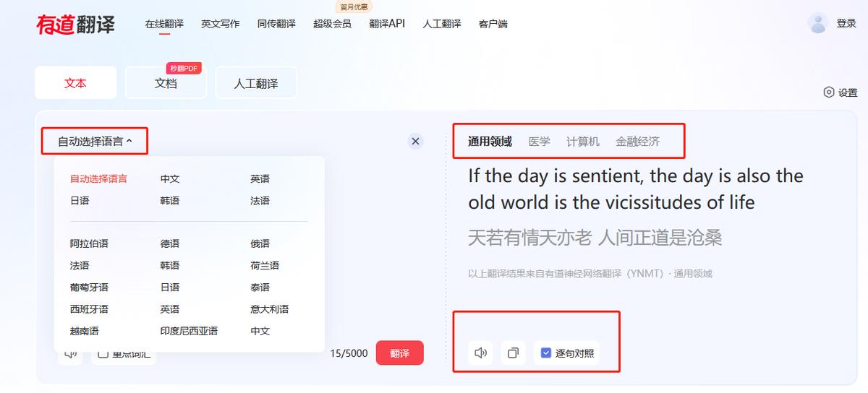Click the user avatar icon
The image size is (868, 393).
(x=818, y=23)
